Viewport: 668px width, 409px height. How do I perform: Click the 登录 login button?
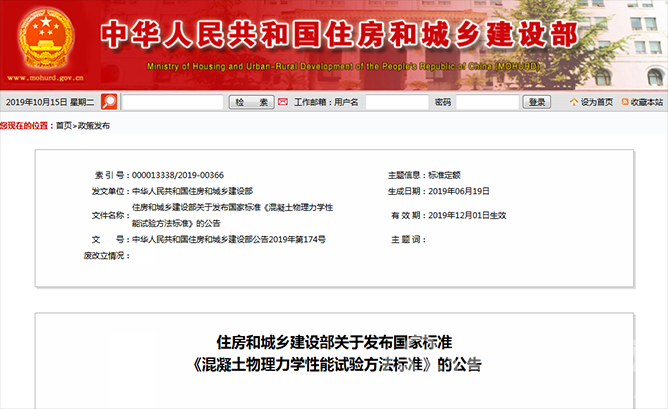(537, 102)
